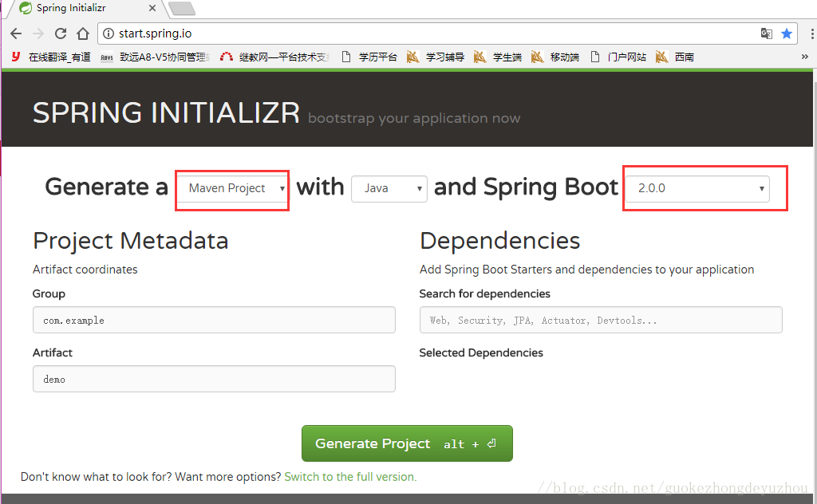Open the 继教网—平台技术支 bookmark
The height and width of the screenshot is (504, 817).
[x=274, y=57]
